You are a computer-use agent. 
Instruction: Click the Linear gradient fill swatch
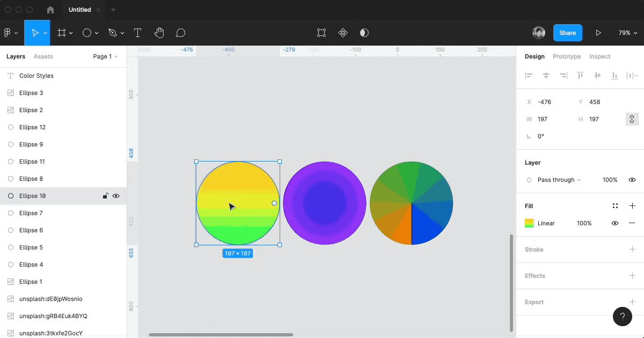point(529,223)
